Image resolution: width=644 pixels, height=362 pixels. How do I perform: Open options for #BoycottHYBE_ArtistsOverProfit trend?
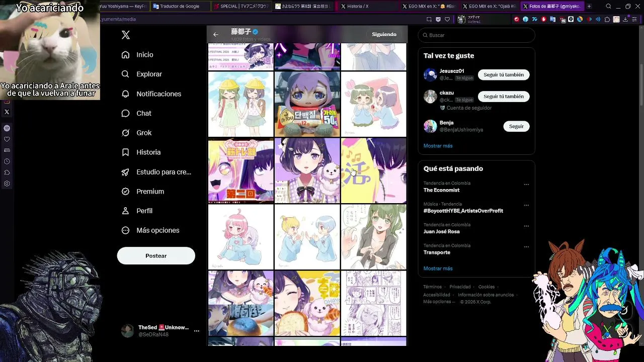(526, 205)
